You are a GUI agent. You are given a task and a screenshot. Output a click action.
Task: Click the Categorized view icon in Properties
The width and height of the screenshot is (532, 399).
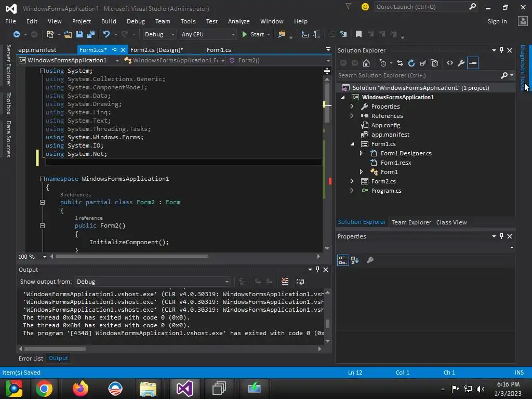tap(343, 260)
